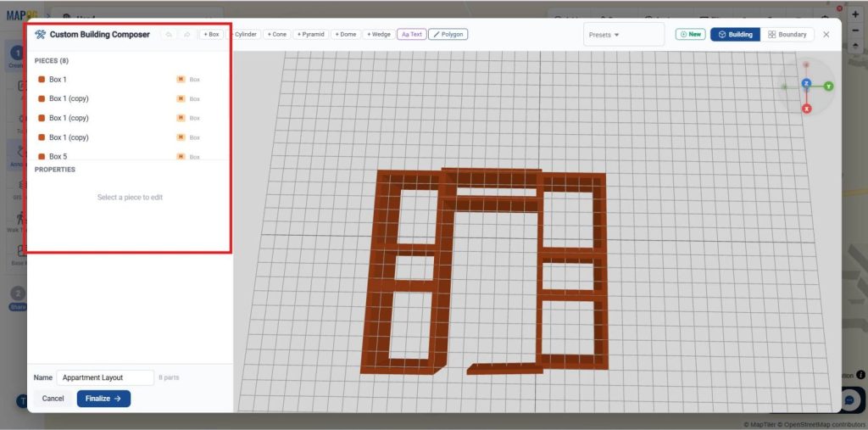The width and height of the screenshot is (868, 430).
Task: Add a Cylinder piece
Action: click(244, 35)
